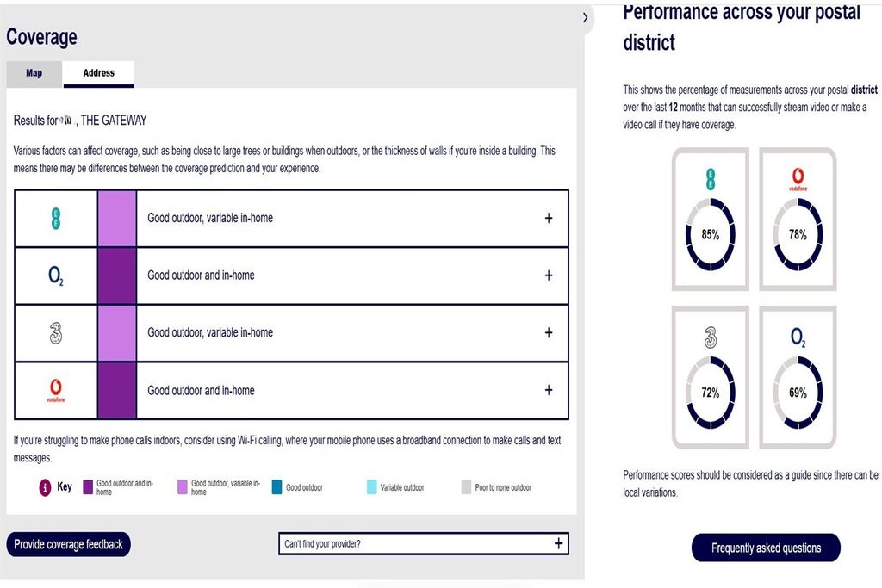Expand Three coverage row plus sign
The height and width of the screenshot is (588, 882).
(549, 333)
